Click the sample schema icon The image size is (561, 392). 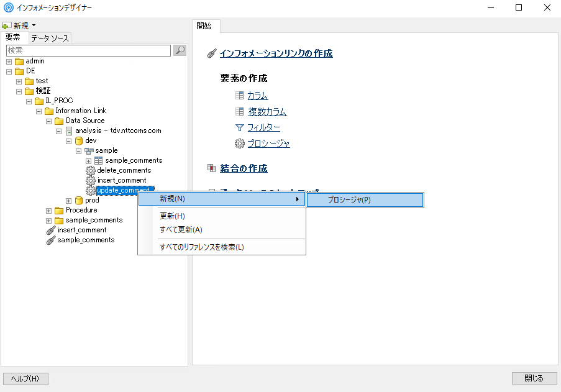[x=89, y=151]
